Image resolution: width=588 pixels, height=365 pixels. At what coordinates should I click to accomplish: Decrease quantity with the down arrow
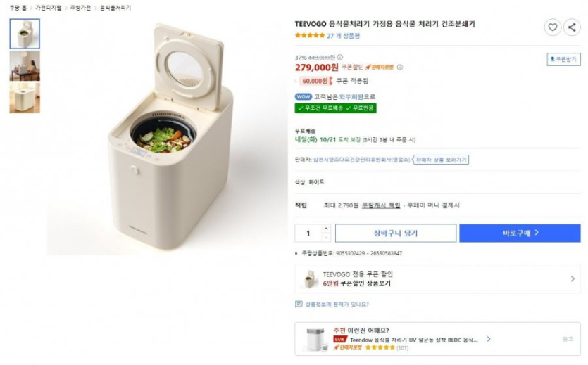tap(325, 237)
